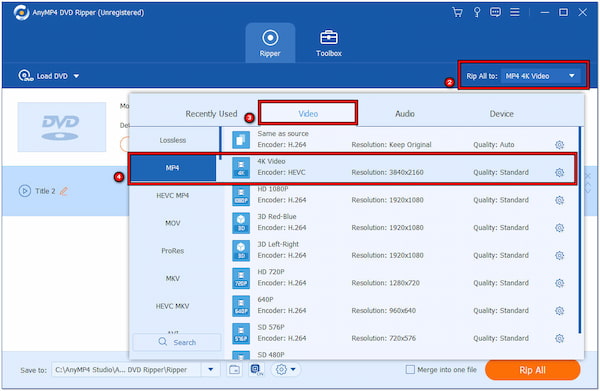Screen dimensions: 600x391
Task: Rename Title 2 with pencil icon
Action: point(64,191)
